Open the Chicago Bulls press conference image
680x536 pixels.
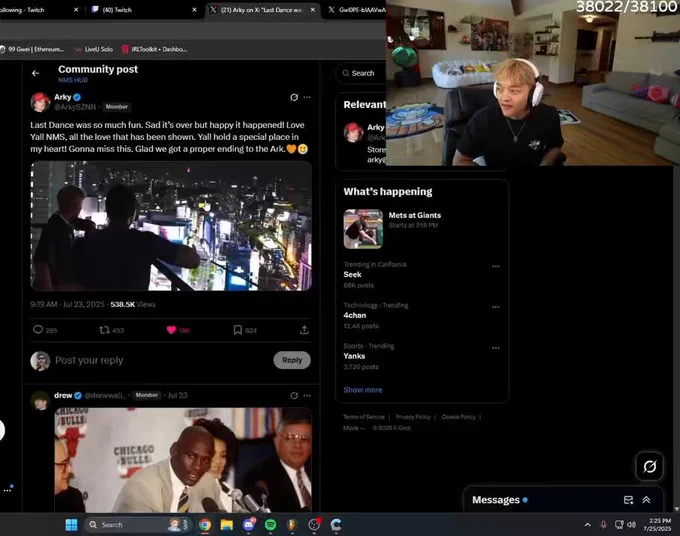(183, 460)
